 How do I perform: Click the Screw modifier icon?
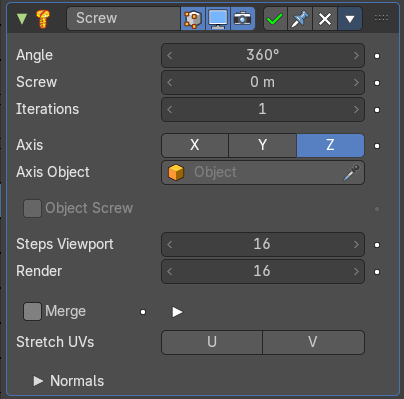43,19
